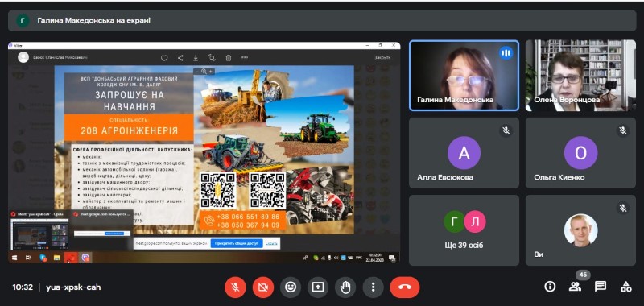Click the muted mic icon on Ольга Киенко tile

(622, 130)
